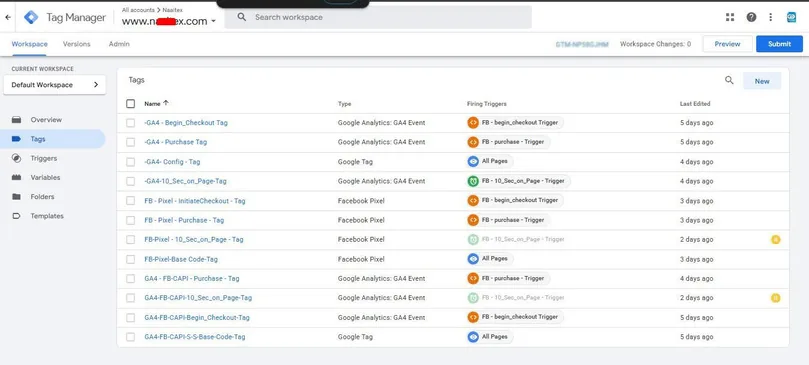The height and width of the screenshot is (365, 809).
Task: Open the container selector dropdown arrow
Action: [213, 21]
